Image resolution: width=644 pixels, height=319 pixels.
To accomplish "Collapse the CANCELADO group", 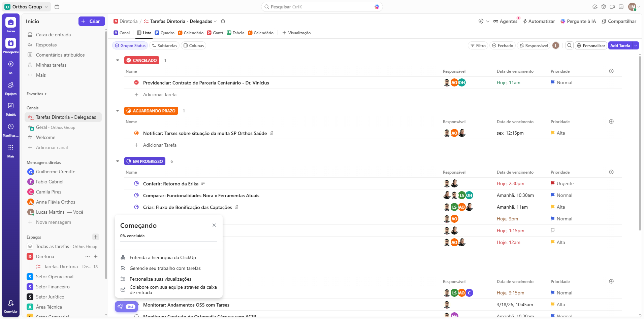I will (x=118, y=61).
